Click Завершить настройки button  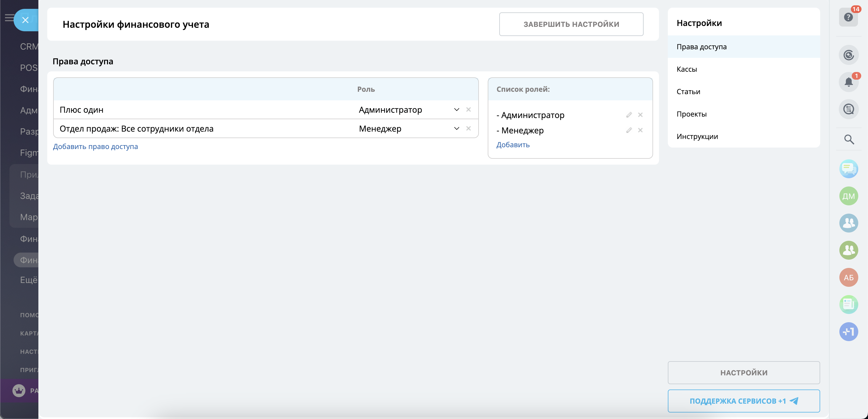tap(571, 24)
